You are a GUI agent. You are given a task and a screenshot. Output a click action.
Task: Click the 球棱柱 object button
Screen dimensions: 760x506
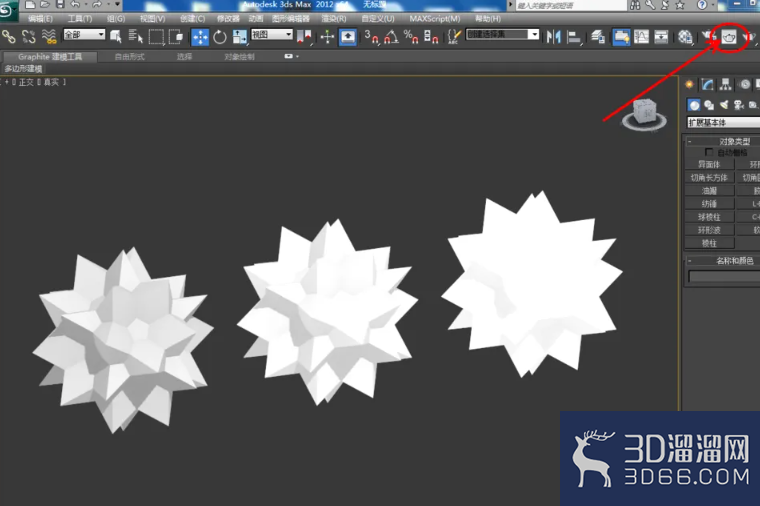709,217
